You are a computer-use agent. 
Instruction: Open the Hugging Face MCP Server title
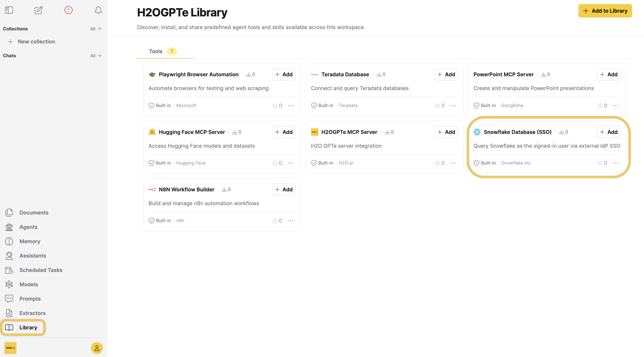192,132
